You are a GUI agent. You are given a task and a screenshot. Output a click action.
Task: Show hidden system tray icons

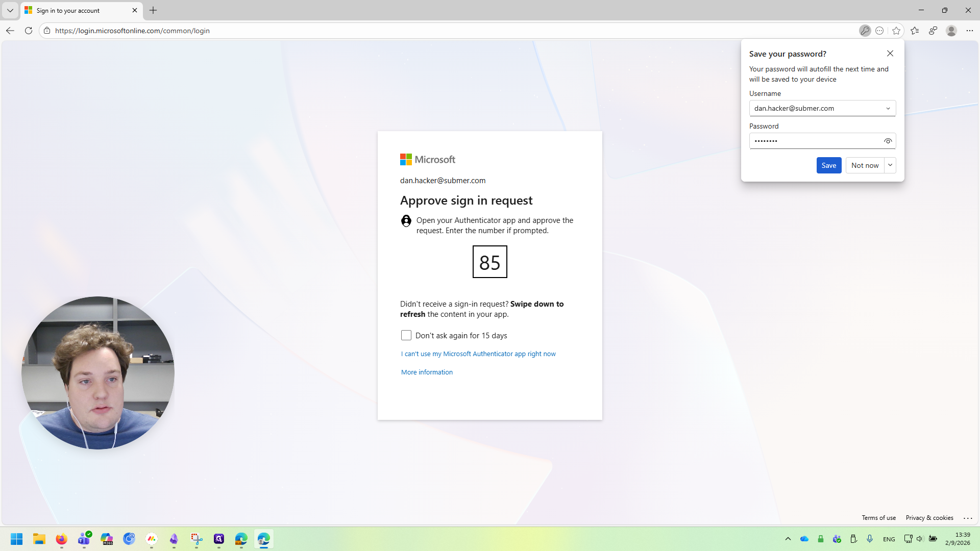788,539
